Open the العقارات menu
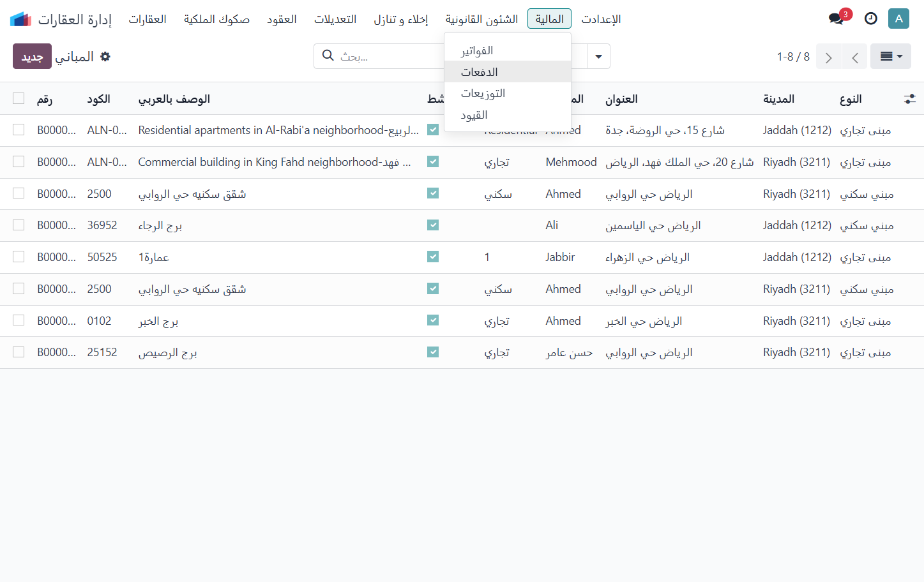 tap(148, 19)
